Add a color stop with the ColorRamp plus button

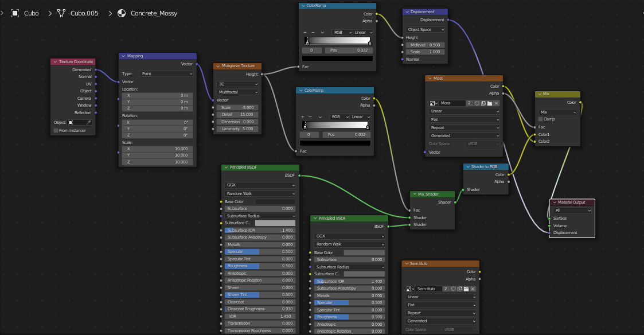[x=305, y=32]
